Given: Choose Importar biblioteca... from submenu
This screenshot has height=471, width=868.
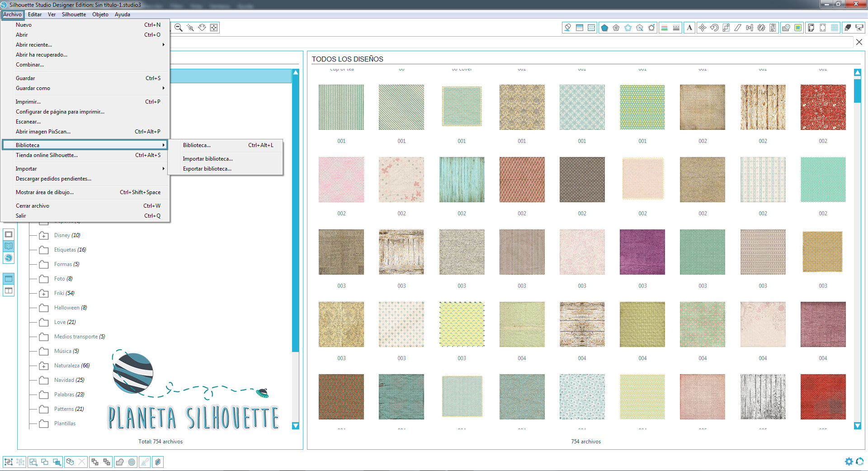Looking at the screenshot, I should click(x=225, y=159).
